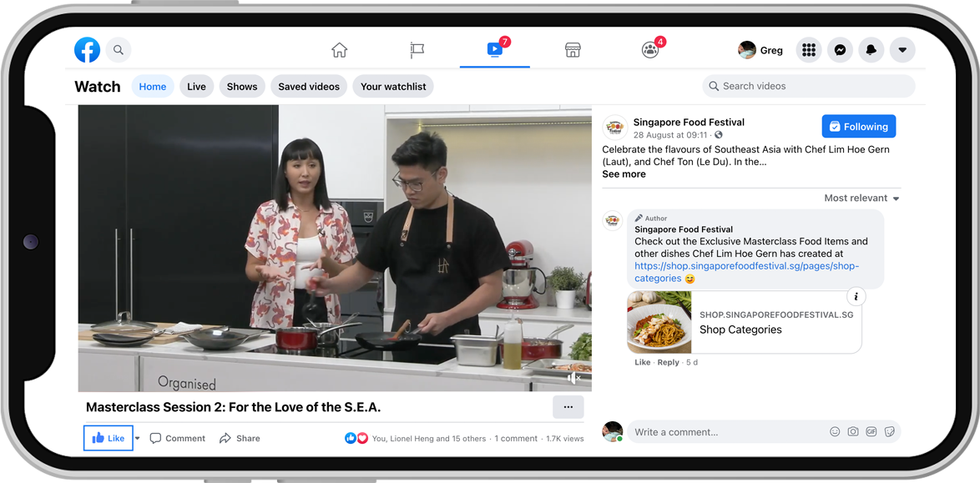Image resolution: width=980 pixels, height=483 pixels.
Task: Open the Singapore Food Festival post title
Action: click(x=689, y=122)
